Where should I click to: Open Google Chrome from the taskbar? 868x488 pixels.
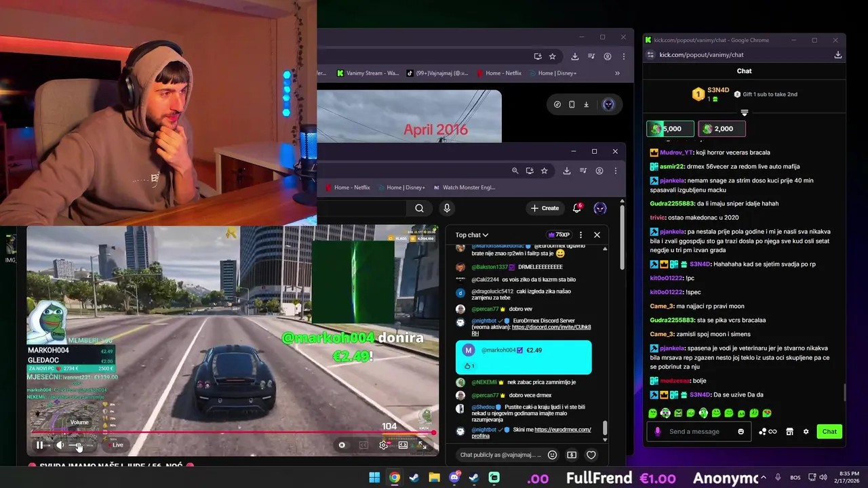tap(394, 478)
